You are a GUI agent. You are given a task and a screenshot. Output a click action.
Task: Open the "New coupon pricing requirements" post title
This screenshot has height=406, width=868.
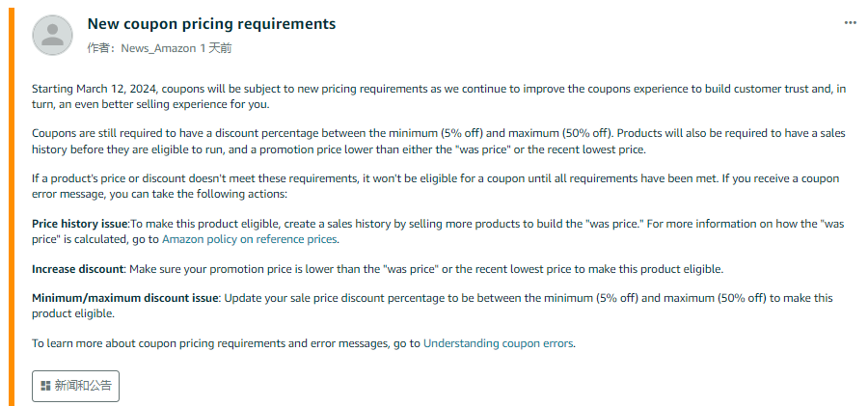(x=211, y=23)
